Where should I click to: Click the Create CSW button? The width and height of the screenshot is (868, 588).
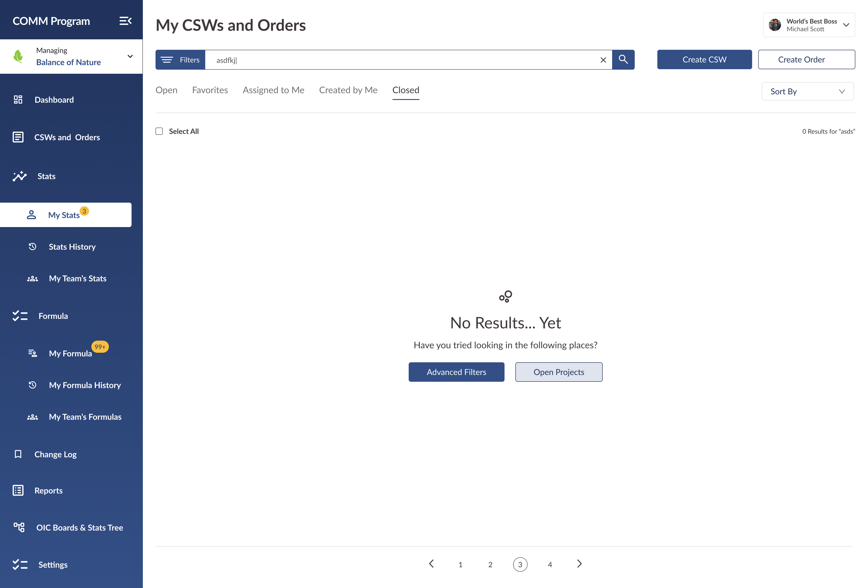coord(704,59)
